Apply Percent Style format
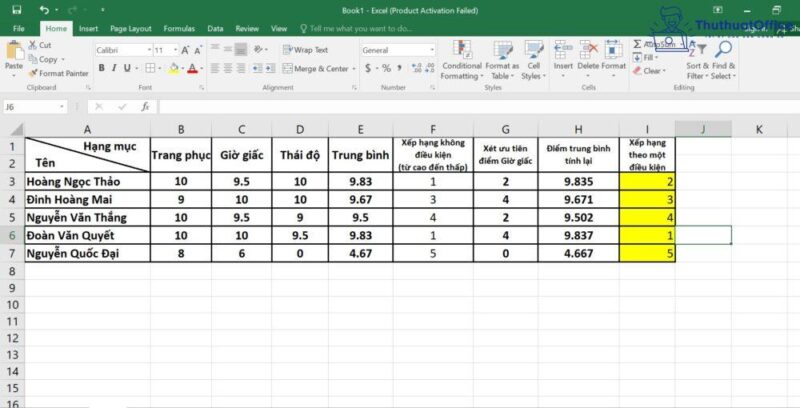The width and height of the screenshot is (800, 408). 386,68
